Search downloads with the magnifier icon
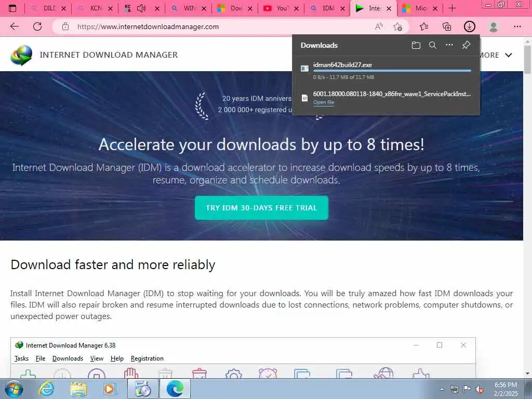The width and height of the screenshot is (532, 399). coord(433,45)
